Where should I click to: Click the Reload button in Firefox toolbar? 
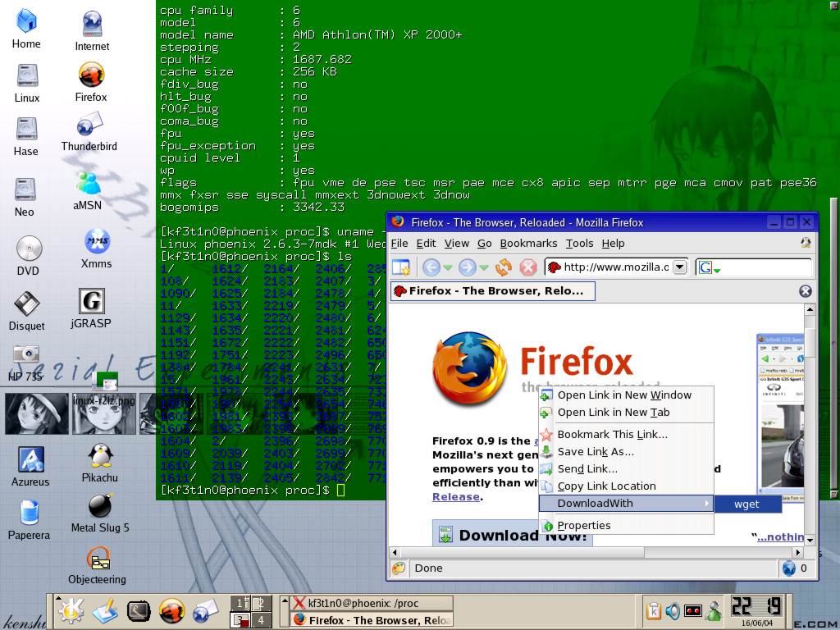click(504, 267)
